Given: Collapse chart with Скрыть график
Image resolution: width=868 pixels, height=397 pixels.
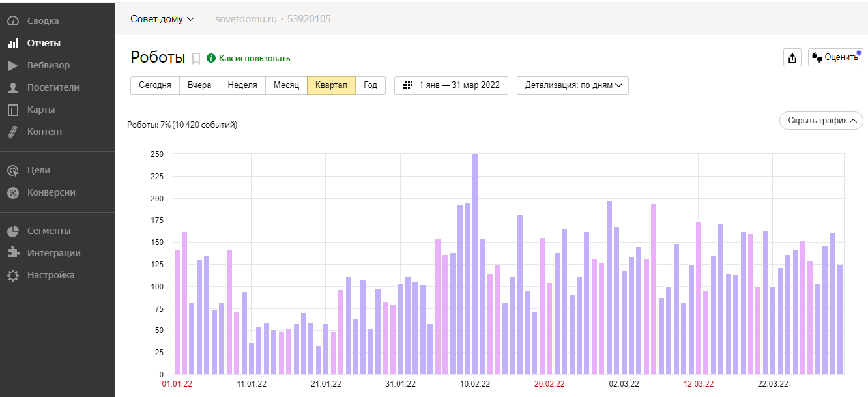Looking at the screenshot, I should [x=821, y=121].
